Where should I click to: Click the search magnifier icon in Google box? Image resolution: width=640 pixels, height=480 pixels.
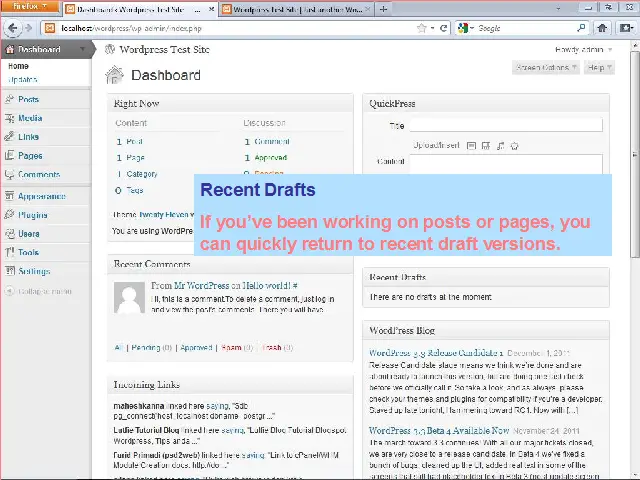point(581,28)
